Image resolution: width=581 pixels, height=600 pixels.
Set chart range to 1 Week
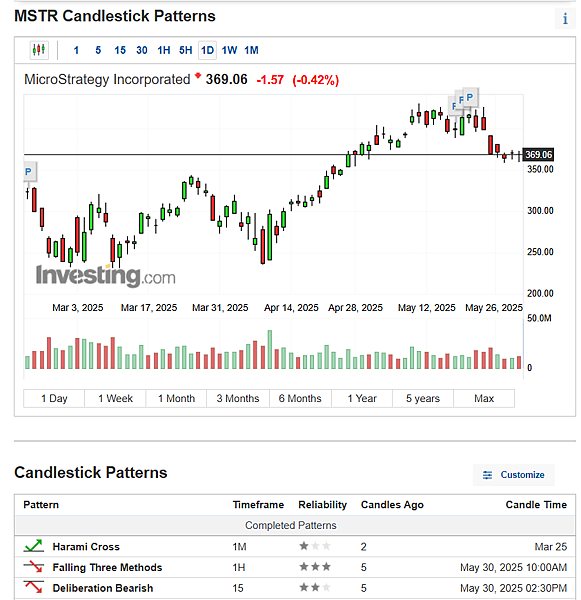(x=115, y=398)
